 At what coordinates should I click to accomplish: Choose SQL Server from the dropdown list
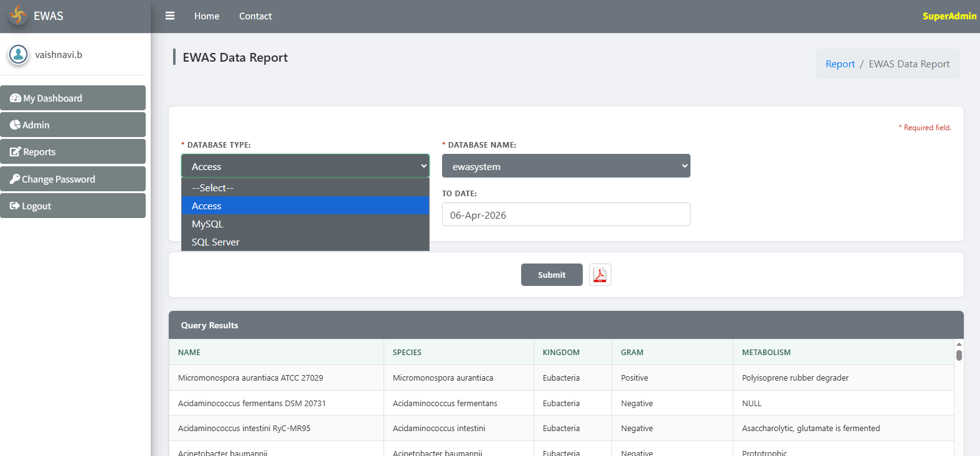pos(305,242)
